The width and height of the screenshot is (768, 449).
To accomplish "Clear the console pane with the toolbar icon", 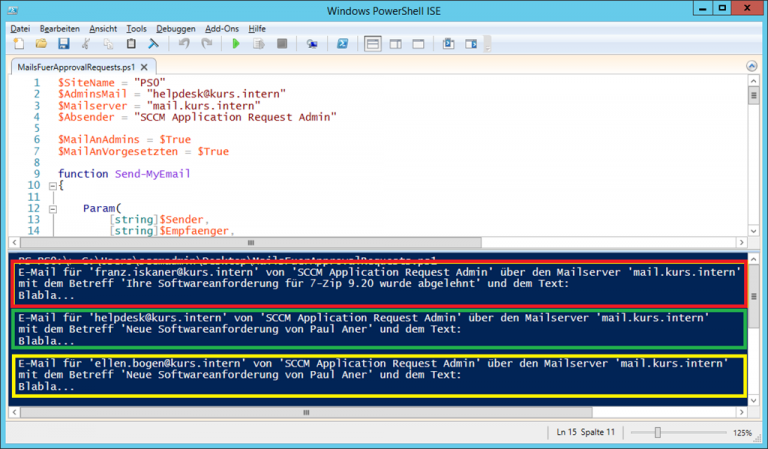I will point(154,44).
